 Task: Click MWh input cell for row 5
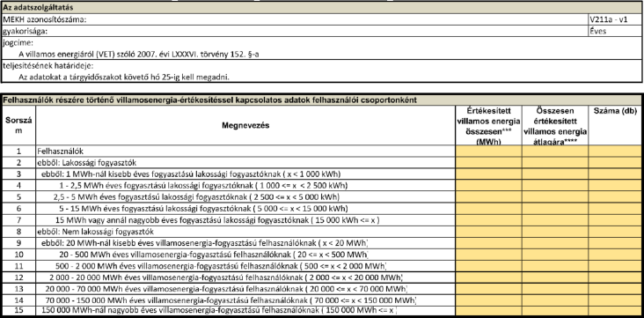click(489, 197)
